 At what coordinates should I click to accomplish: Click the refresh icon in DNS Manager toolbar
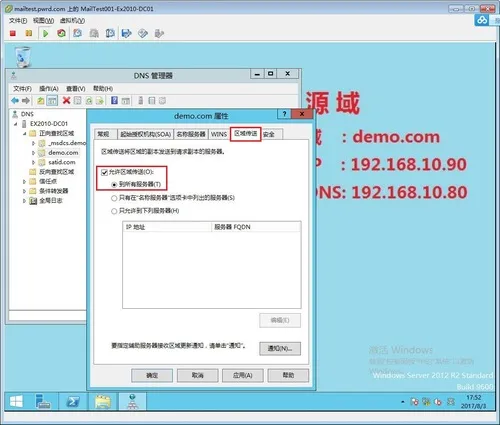coord(89,100)
